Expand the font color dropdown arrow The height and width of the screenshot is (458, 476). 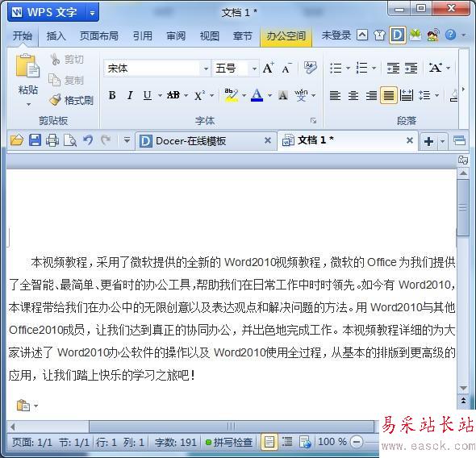coord(269,95)
